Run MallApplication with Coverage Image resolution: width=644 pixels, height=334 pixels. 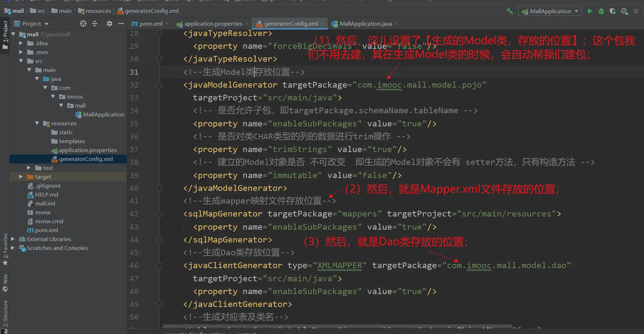613,11
